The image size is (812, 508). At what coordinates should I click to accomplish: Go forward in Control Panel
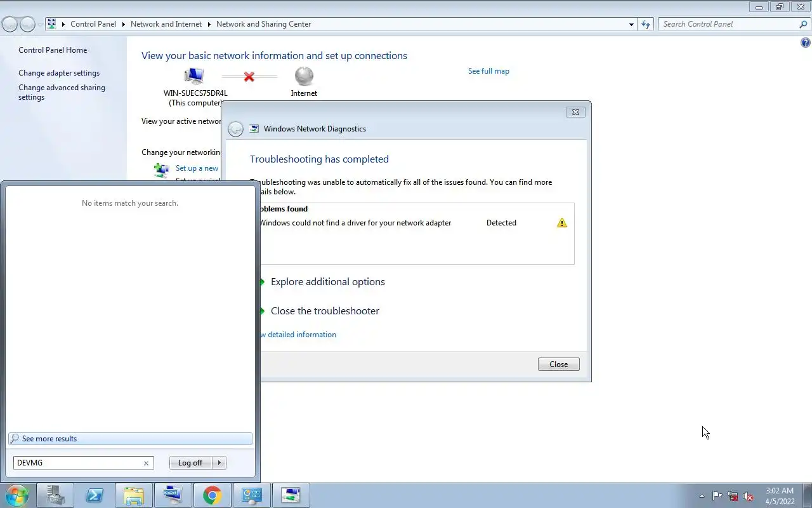[27, 24]
